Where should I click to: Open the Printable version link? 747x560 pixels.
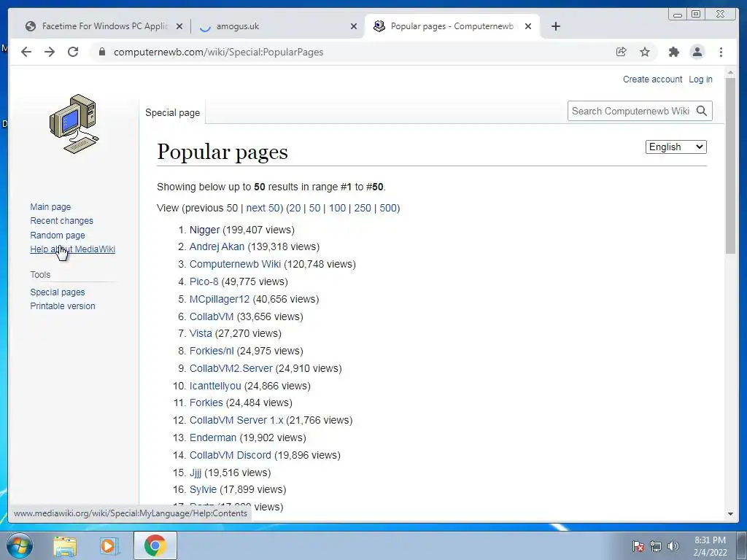point(63,306)
